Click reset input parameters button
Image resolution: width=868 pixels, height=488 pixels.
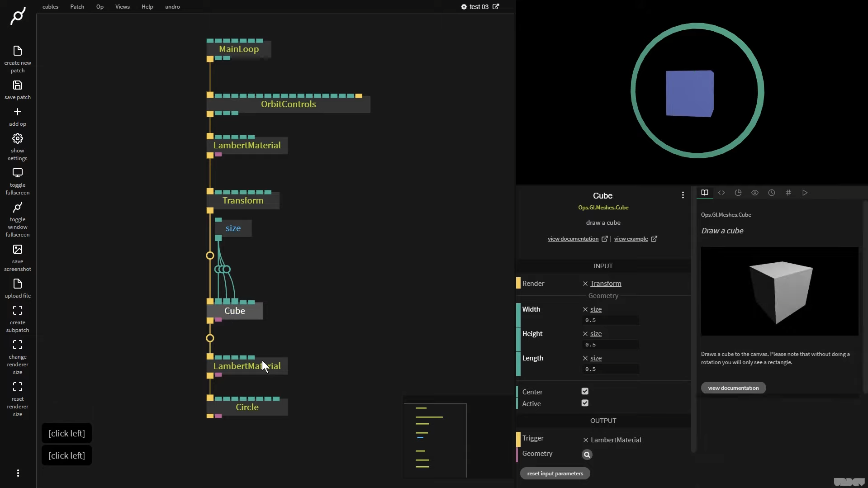[555, 474]
